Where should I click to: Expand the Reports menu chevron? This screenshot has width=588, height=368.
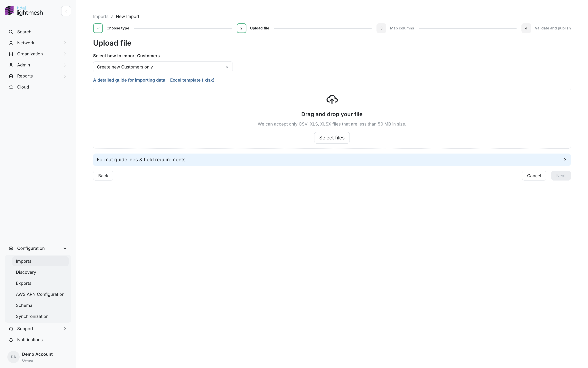click(x=65, y=76)
